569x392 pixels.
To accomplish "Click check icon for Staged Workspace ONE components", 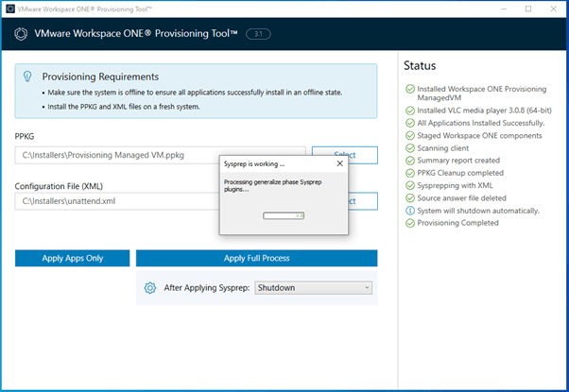I will point(410,136).
